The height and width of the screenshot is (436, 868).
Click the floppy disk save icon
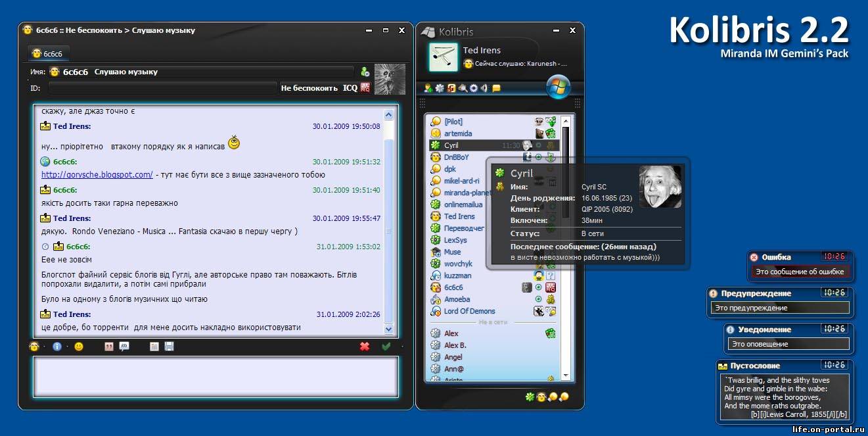coord(169,347)
